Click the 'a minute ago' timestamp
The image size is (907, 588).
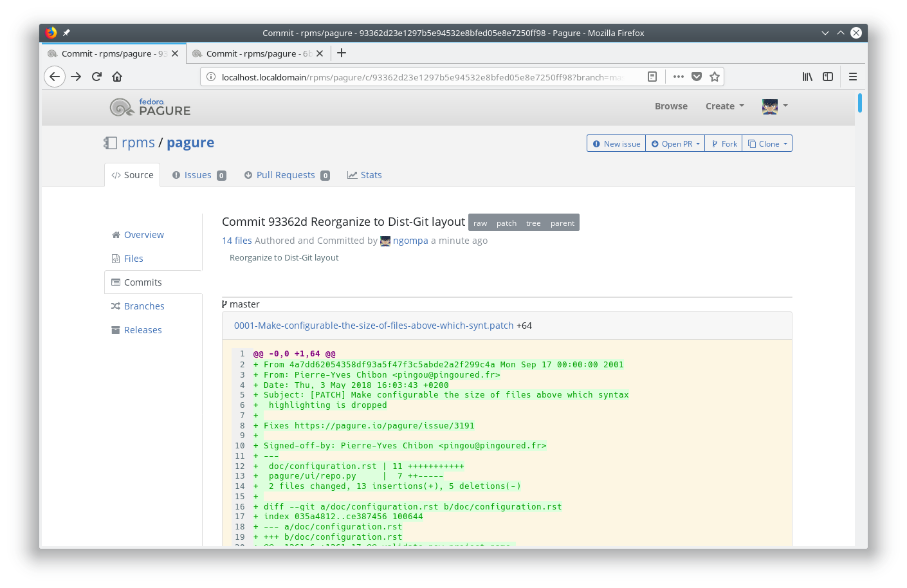point(459,241)
